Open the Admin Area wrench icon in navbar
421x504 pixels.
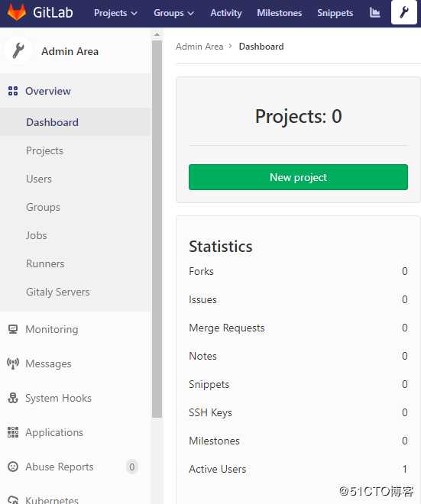click(x=404, y=12)
